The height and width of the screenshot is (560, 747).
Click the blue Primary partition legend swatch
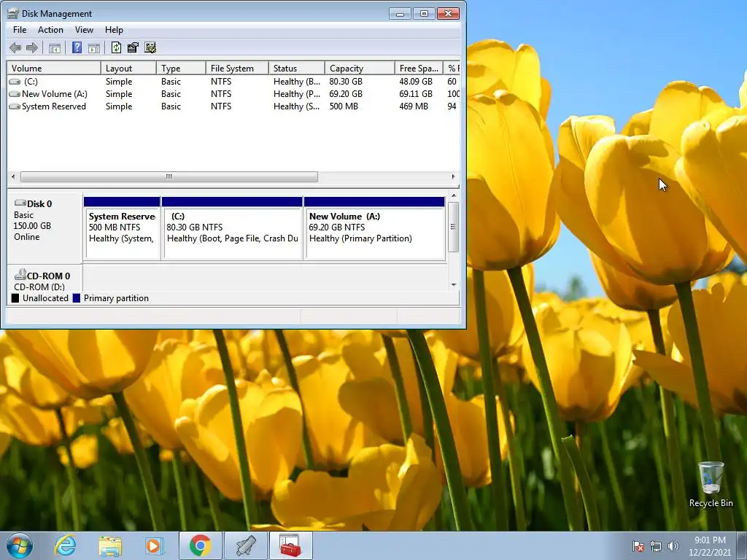[x=77, y=298]
